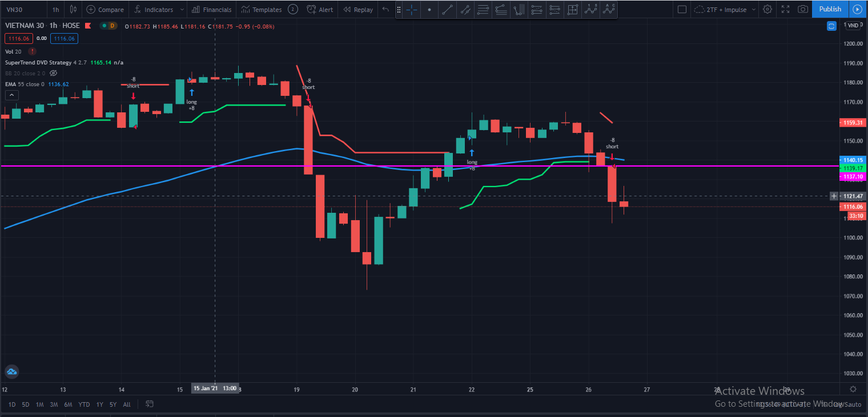Open the 2TF + Impulse layout dropdown
Viewport: 868px width, 417px height.
pyautogui.click(x=725, y=9)
